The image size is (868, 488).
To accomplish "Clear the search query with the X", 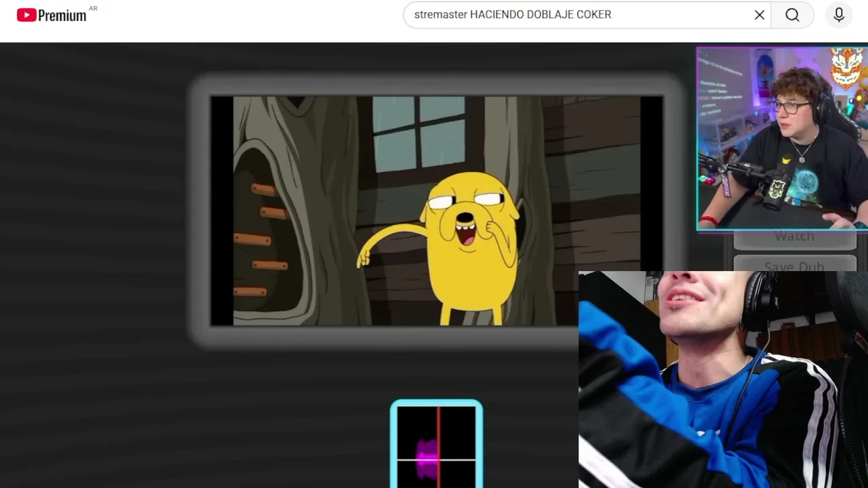I will pos(759,15).
